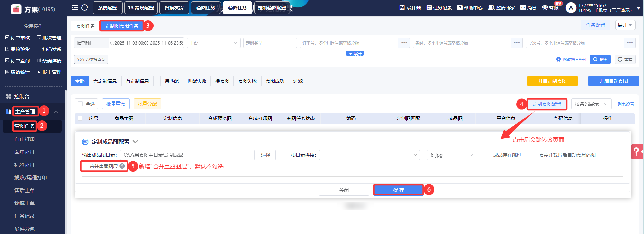Click the refresh icon in top bar
644x234 pixels.
tap(84, 8)
